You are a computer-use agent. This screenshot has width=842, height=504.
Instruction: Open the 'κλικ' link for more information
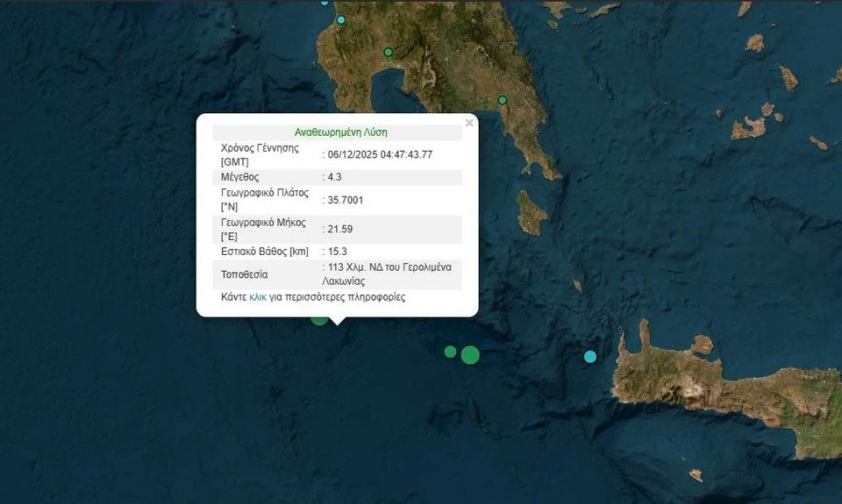point(258,297)
